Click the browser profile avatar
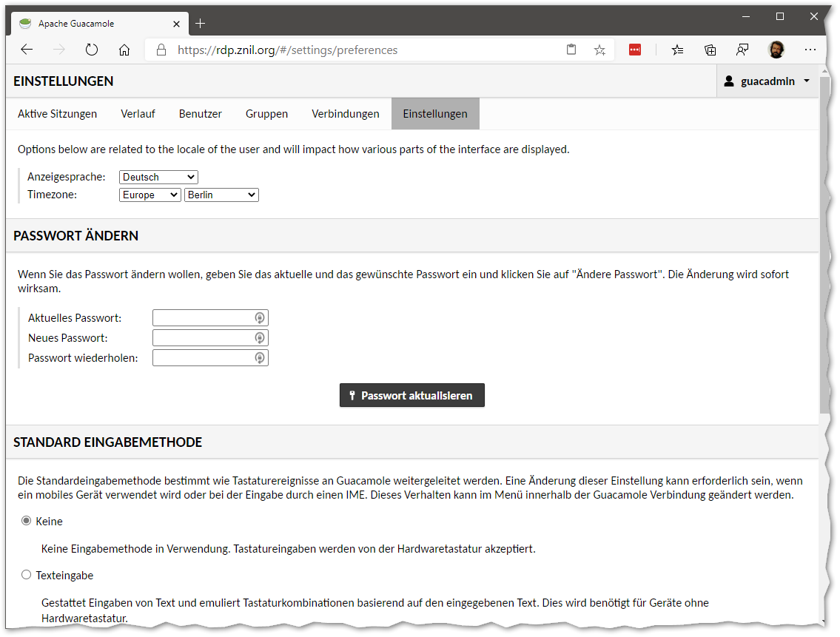The width and height of the screenshot is (840, 637). tap(776, 50)
